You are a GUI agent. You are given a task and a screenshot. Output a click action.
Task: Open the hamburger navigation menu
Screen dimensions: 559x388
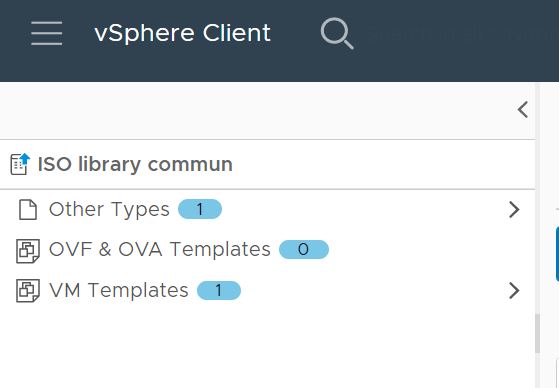(x=47, y=33)
